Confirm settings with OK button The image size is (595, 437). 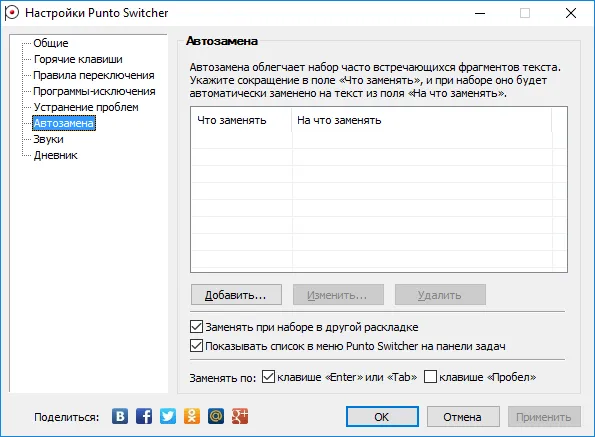pyautogui.click(x=382, y=417)
